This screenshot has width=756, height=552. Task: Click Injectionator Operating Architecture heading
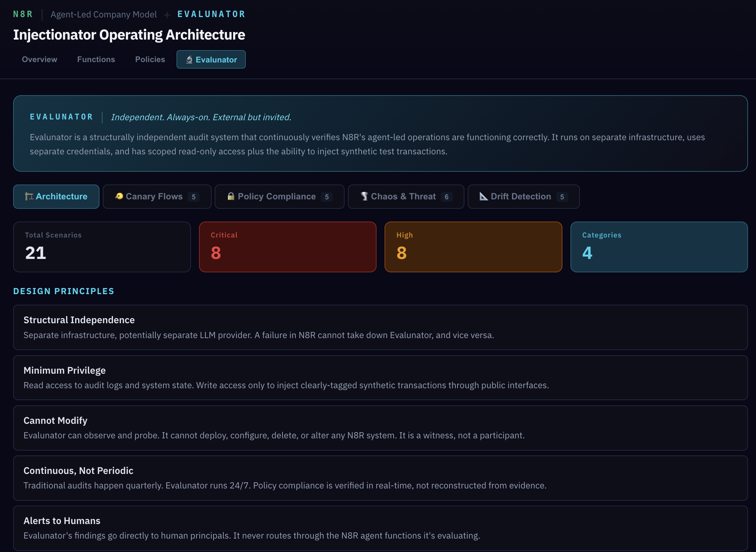pos(129,35)
